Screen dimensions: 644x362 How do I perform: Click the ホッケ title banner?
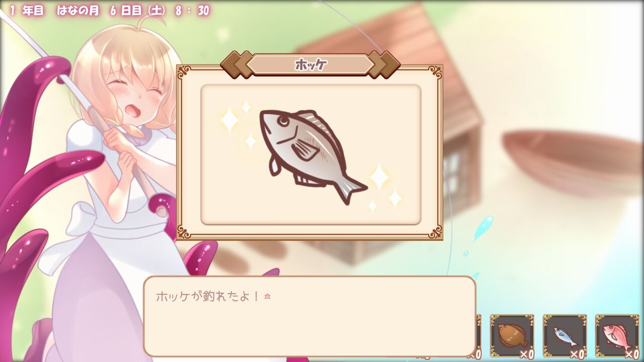[x=310, y=65]
